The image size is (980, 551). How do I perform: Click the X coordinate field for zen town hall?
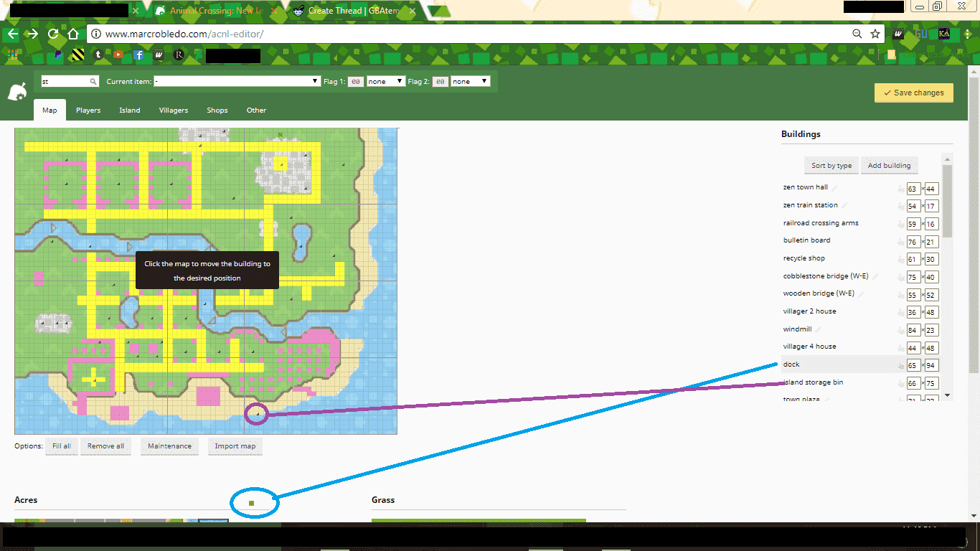(913, 189)
